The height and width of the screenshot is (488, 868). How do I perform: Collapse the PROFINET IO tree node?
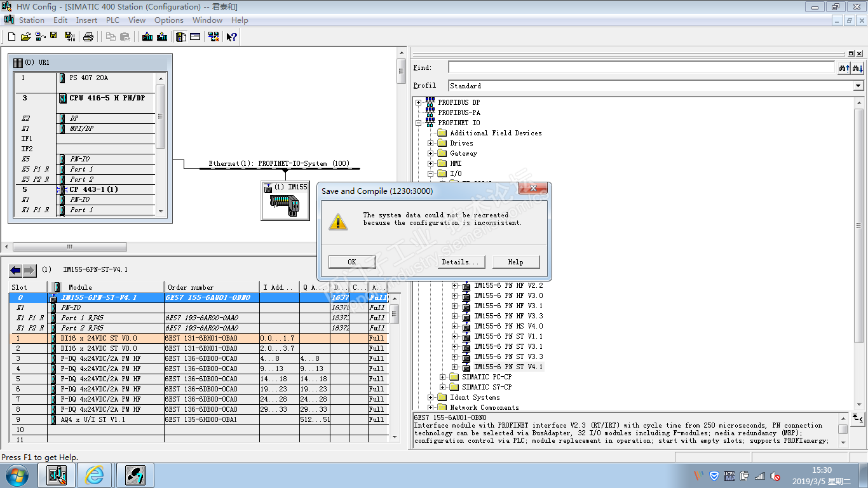click(418, 123)
